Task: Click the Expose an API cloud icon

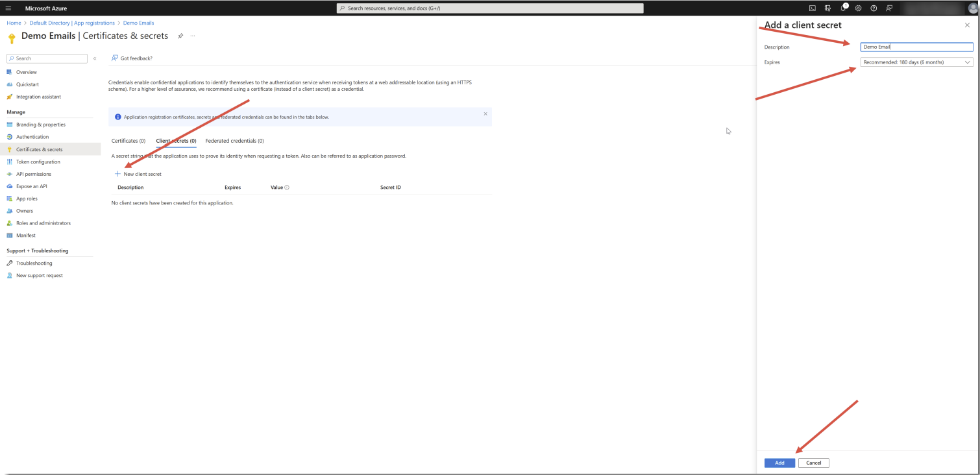Action: (10, 186)
